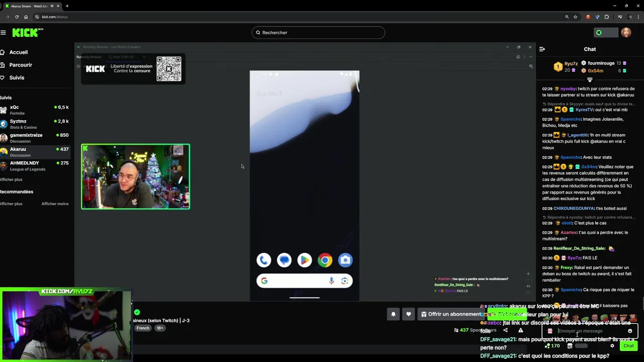Tap the Google search bar on emulator
Screen dimensions: 644x362
[x=304, y=281]
